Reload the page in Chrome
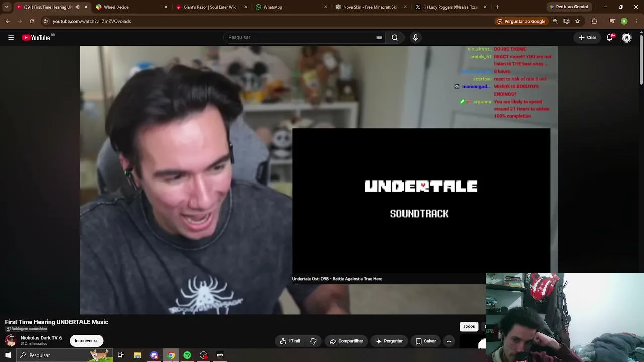Screen dimensions: 644x362 coord(32,21)
